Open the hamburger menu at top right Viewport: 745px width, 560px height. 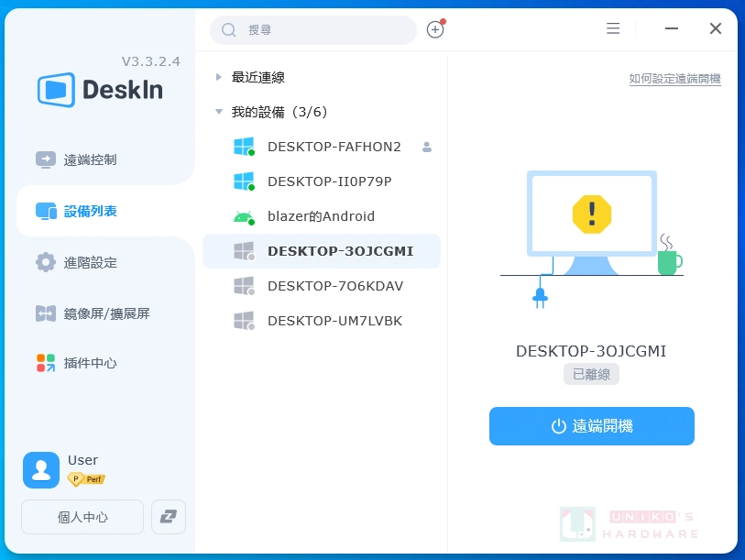click(x=612, y=28)
